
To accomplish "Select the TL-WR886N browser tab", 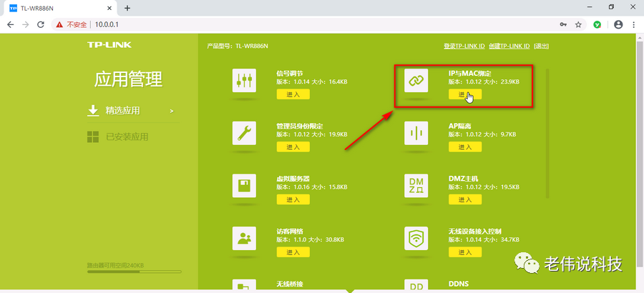I will pyautogui.click(x=62, y=8).
